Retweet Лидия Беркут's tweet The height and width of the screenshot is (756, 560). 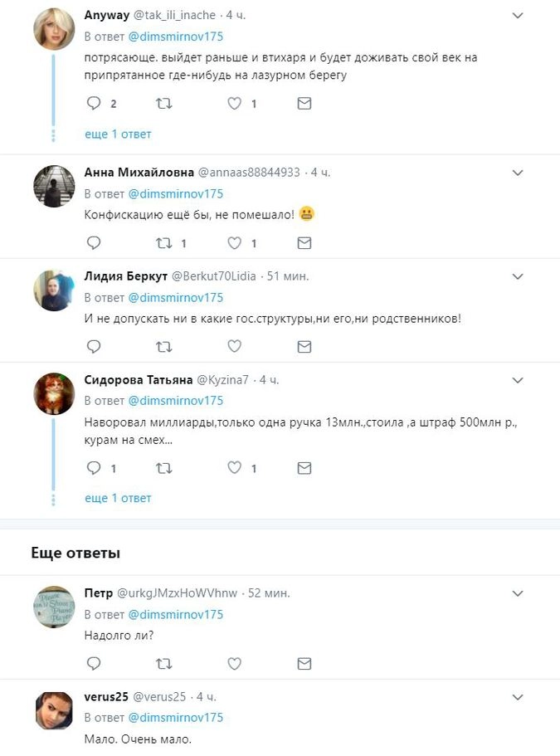(164, 346)
